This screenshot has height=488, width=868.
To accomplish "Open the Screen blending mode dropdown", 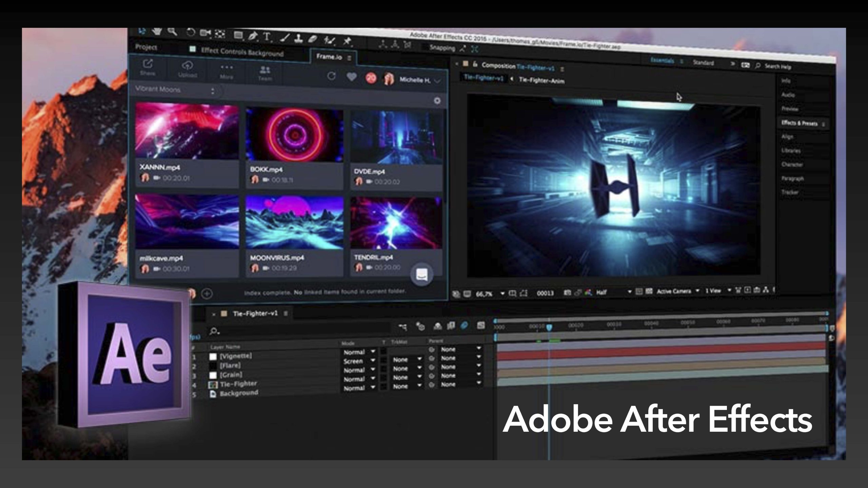I will tap(359, 361).
